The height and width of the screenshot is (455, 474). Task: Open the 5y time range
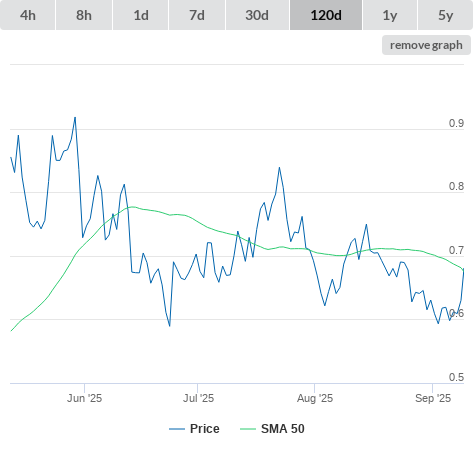(446, 15)
